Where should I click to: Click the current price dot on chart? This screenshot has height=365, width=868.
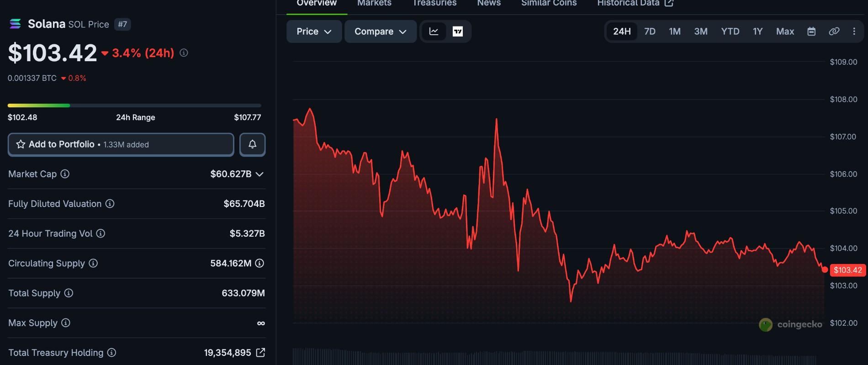pyautogui.click(x=825, y=270)
